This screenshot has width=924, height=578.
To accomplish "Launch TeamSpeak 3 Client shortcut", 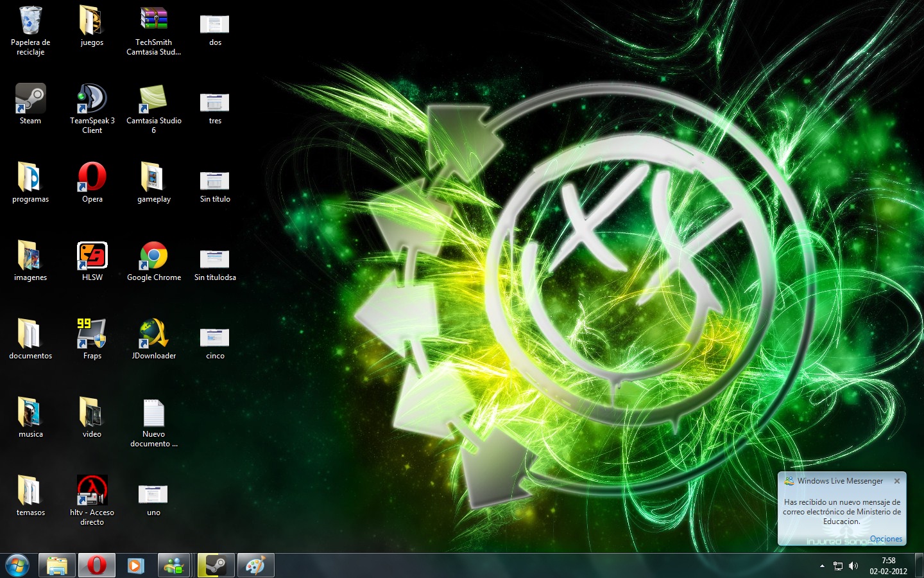I will (x=92, y=109).
